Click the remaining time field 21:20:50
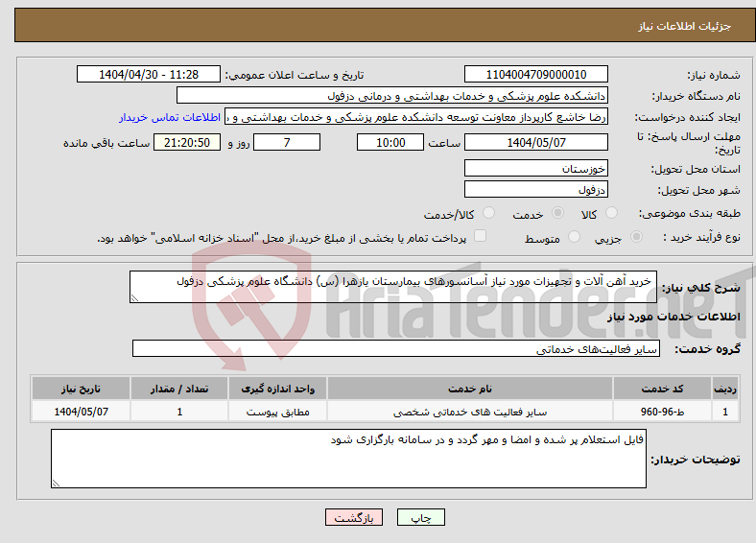Viewport: 756px width, 543px height. click(187, 142)
